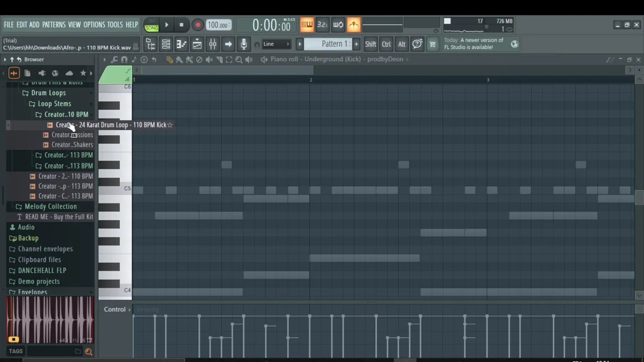The height and width of the screenshot is (362, 644).
Task: Select the piano roll paint tool
Action: coord(179,59)
